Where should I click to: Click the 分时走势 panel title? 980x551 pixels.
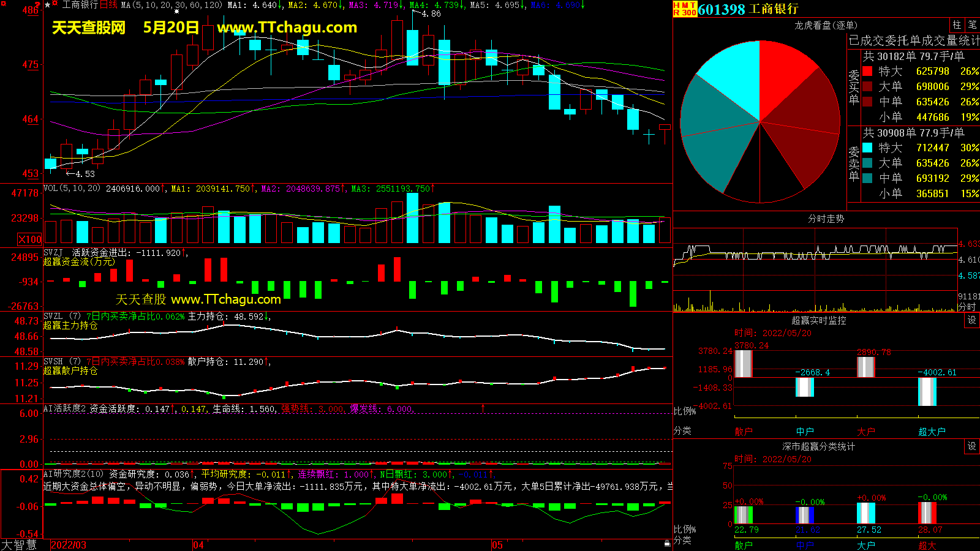[x=826, y=219]
